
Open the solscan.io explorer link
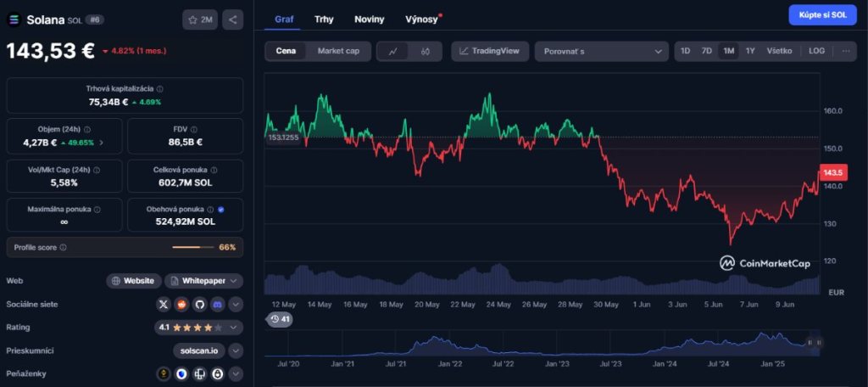click(199, 351)
